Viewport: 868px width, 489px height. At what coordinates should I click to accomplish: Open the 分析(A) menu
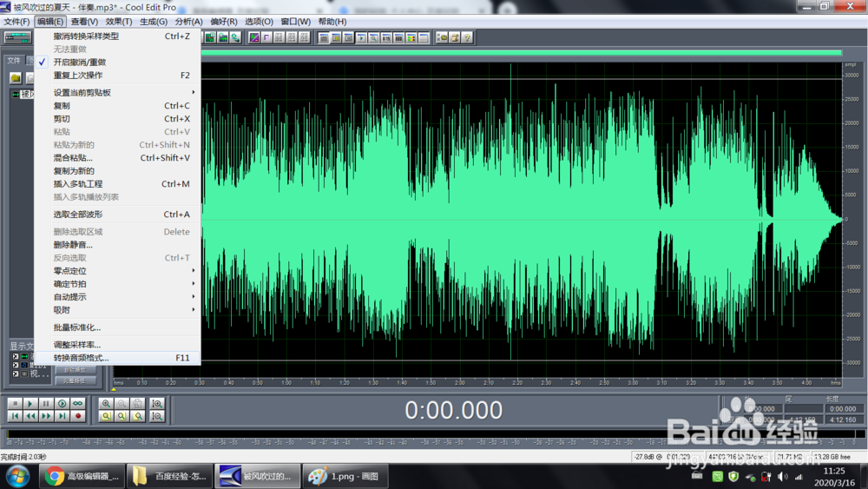[x=188, y=22]
